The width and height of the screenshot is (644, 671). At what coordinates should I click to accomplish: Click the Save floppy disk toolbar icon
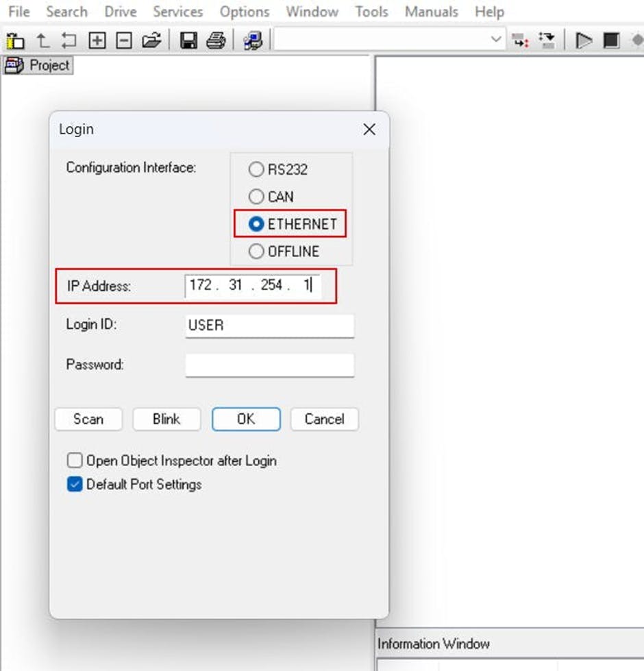188,40
